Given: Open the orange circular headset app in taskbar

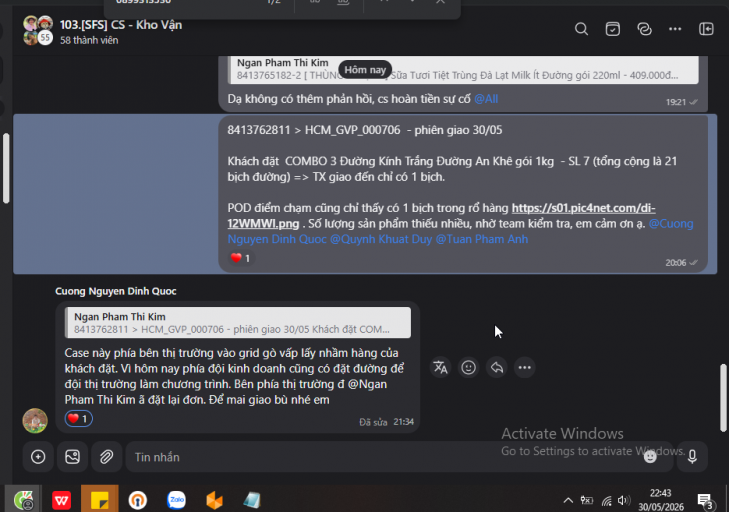Looking at the screenshot, I should click(x=138, y=500).
